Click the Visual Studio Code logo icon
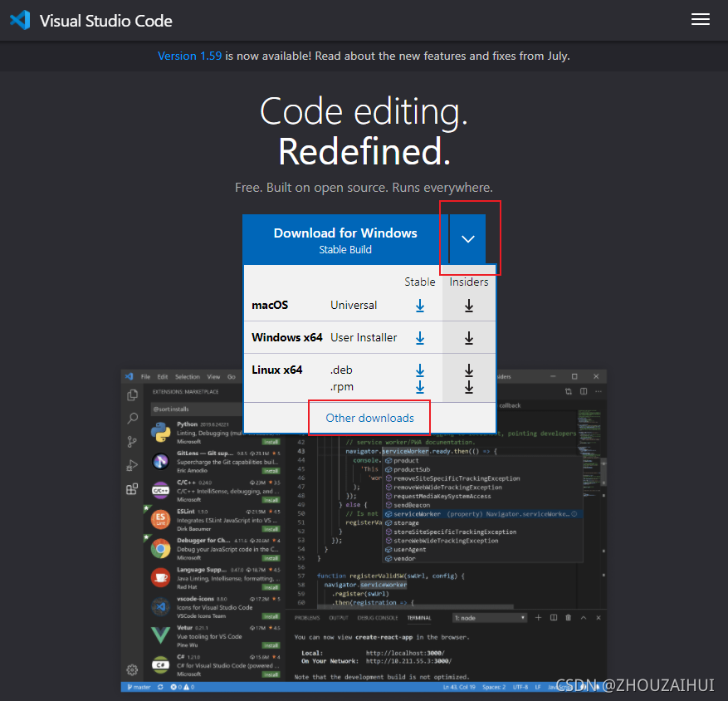 click(20, 21)
